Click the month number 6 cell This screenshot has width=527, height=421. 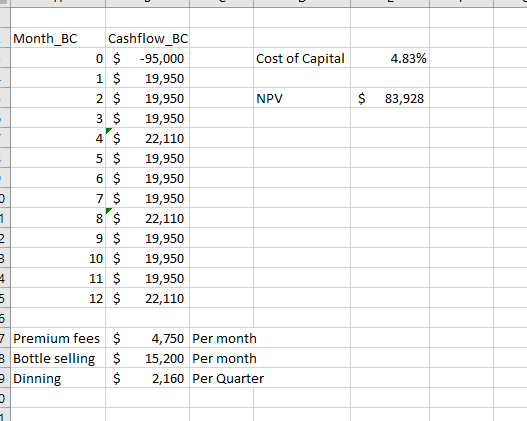(x=58, y=178)
